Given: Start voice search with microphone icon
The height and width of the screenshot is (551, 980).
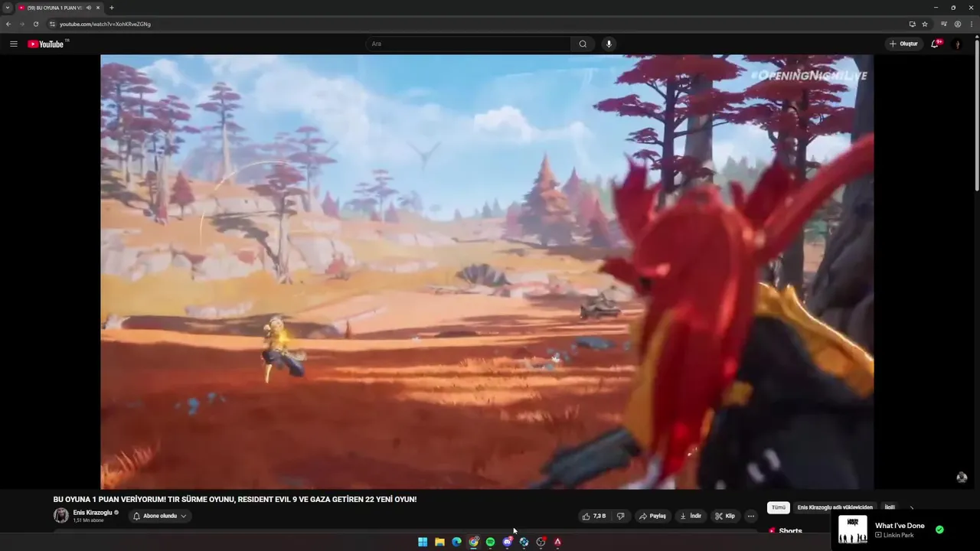Looking at the screenshot, I should coord(609,44).
